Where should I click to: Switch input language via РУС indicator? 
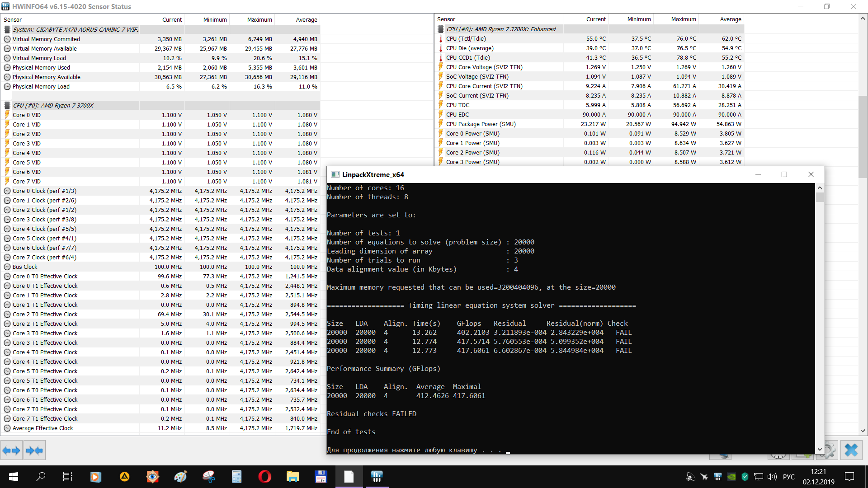click(x=788, y=477)
